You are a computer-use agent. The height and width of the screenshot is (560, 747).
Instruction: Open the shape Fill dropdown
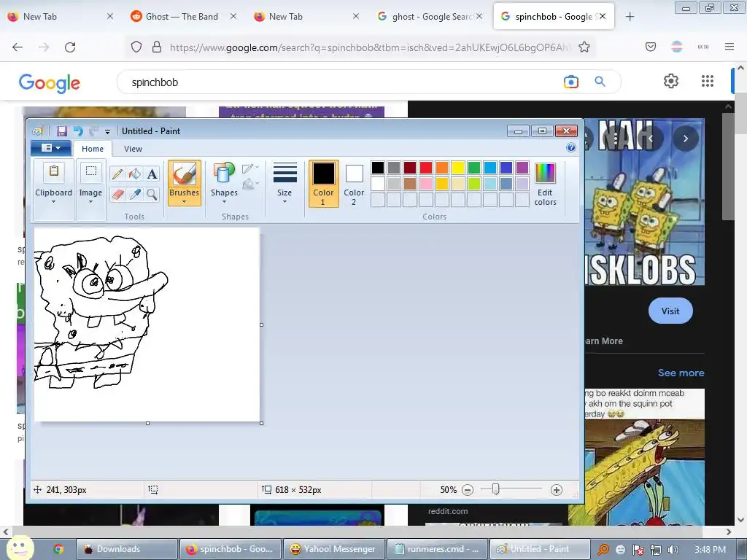[x=251, y=184]
